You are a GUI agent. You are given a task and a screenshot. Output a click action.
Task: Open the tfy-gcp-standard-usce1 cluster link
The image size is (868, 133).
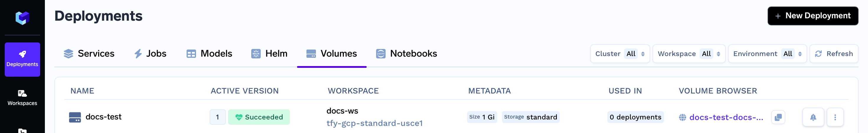tap(374, 123)
